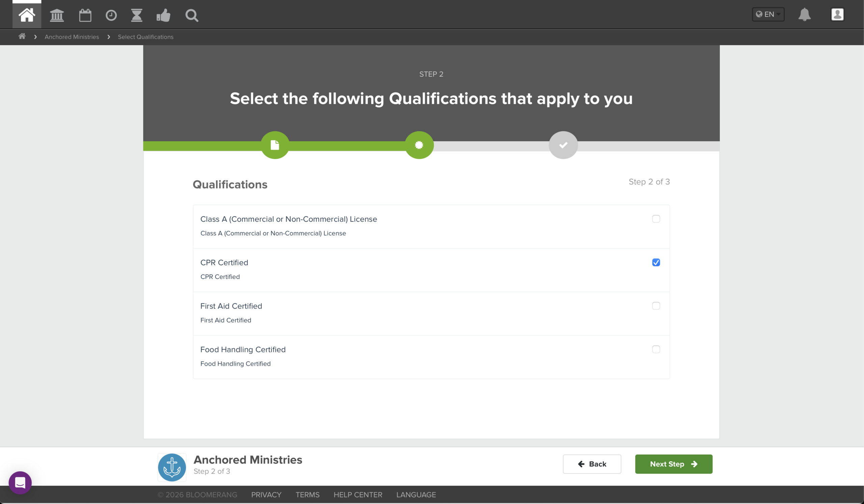
Task: Open the calendar icon in navbar
Action: (85, 15)
